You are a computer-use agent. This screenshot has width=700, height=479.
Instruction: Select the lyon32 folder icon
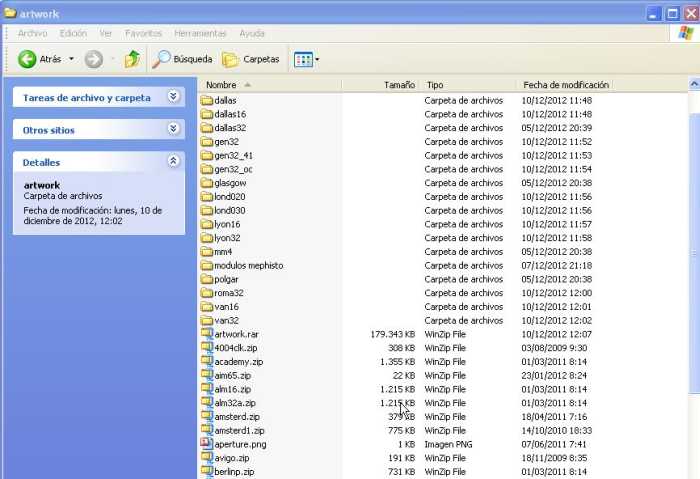coord(207,237)
